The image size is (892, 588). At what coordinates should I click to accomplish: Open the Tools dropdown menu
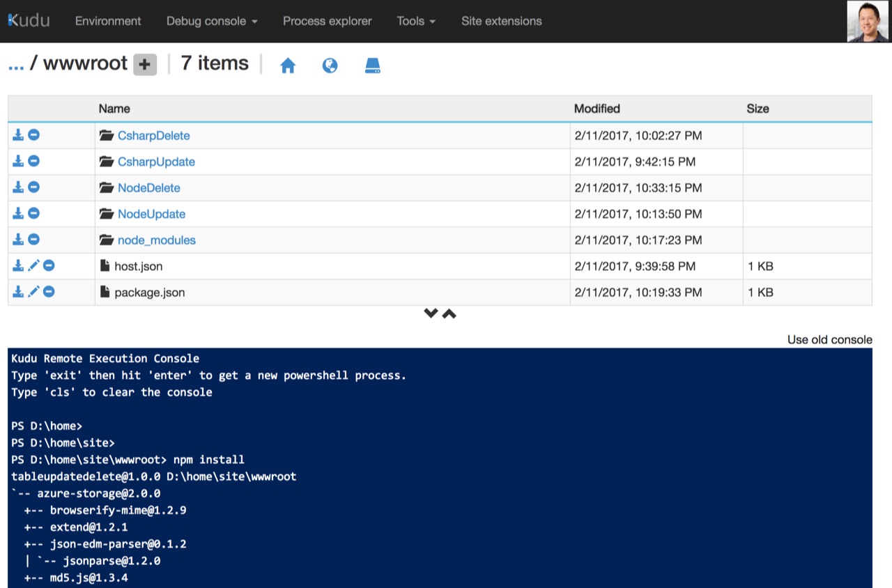(416, 21)
